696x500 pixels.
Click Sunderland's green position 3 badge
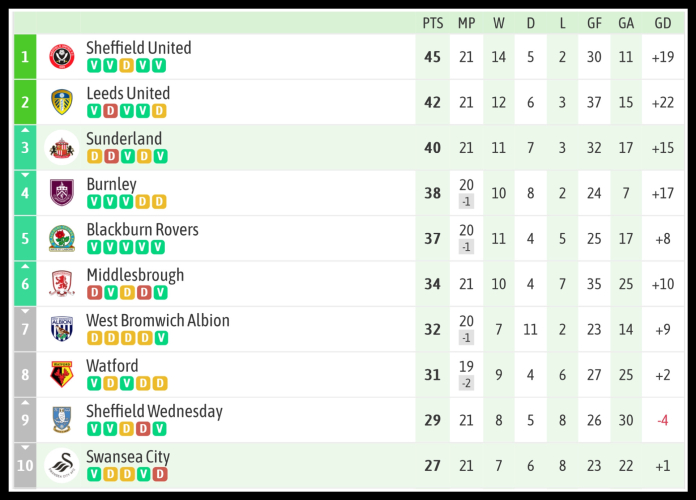pyautogui.click(x=26, y=148)
